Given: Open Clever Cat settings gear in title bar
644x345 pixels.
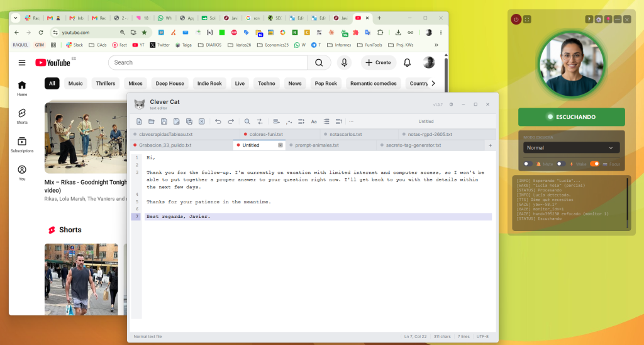Looking at the screenshot, I should (451, 105).
